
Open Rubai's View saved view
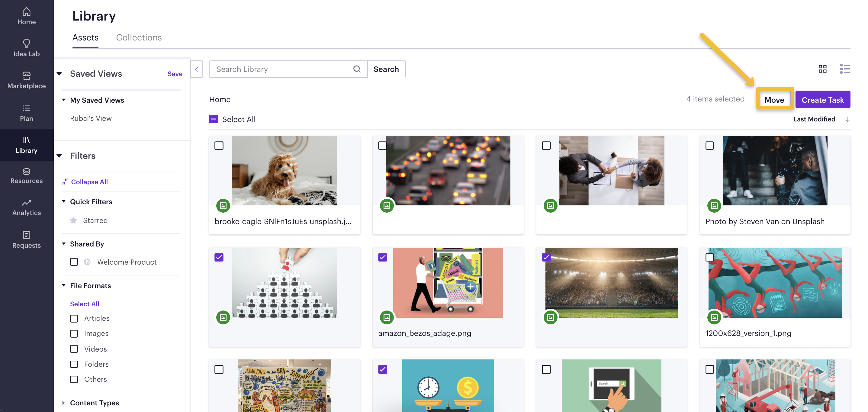coord(91,118)
